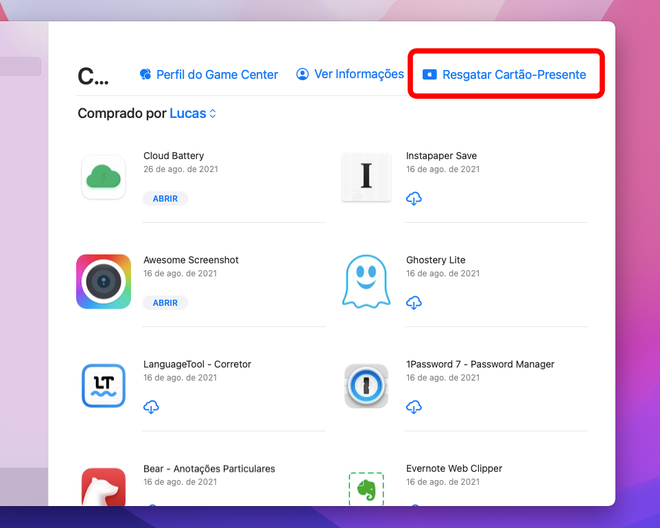Click the Ghostery Lite ghost icon
Viewport: 660px width, 528px height.
pos(366,281)
